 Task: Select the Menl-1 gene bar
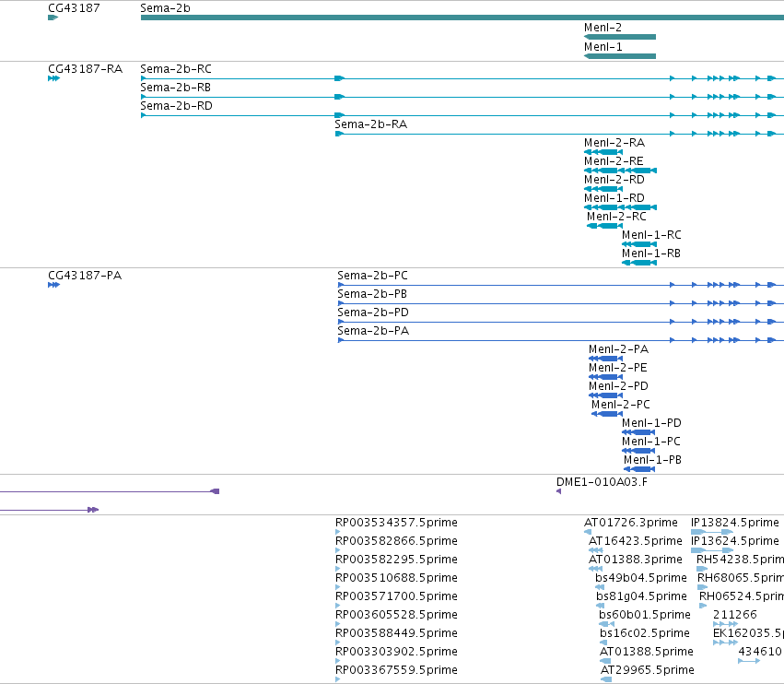(620, 56)
